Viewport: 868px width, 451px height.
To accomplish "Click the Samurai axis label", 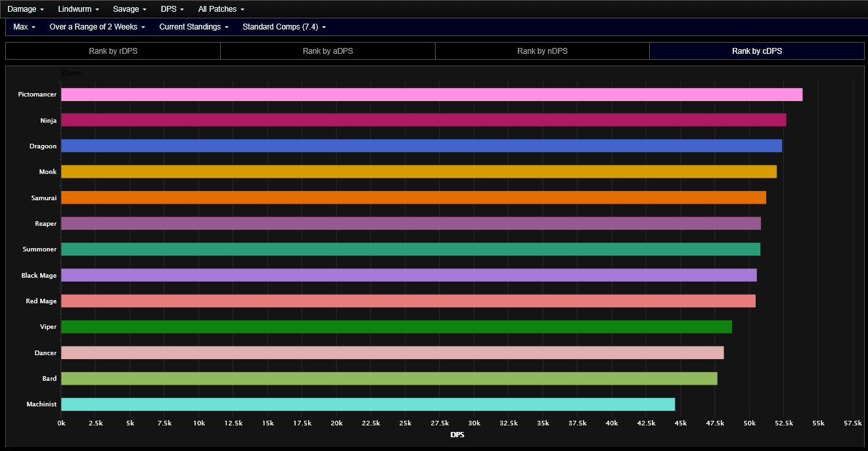I will 44,198.
